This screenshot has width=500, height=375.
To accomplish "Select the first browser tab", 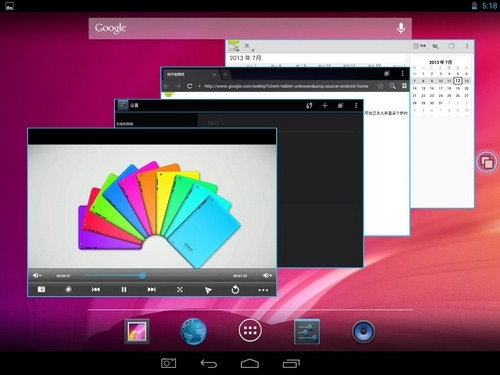I will coord(191,75).
